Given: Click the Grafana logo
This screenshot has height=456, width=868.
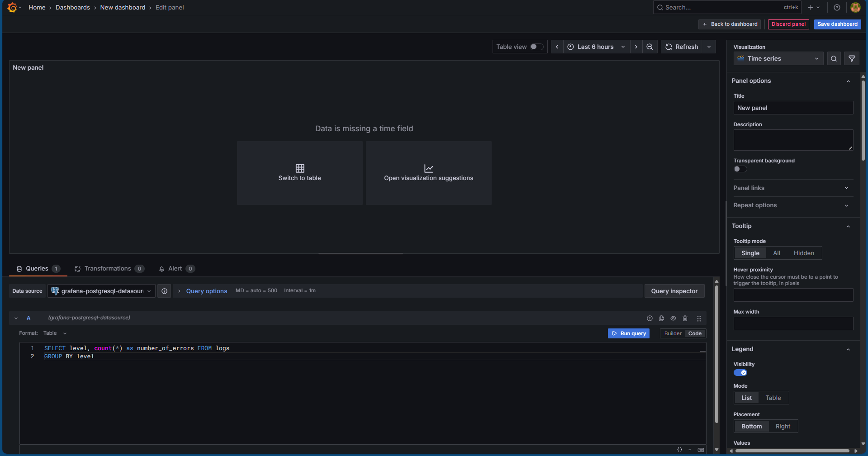Looking at the screenshot, I should point(12,7).
